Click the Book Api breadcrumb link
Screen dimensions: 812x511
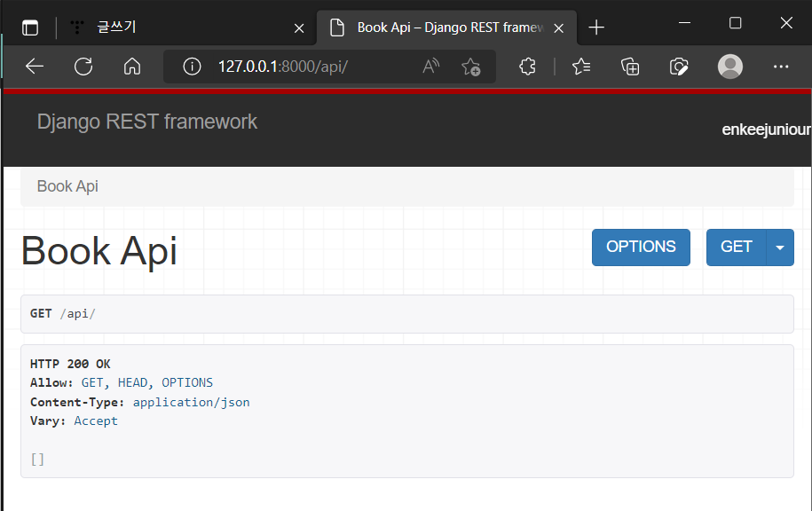point(67,186)
